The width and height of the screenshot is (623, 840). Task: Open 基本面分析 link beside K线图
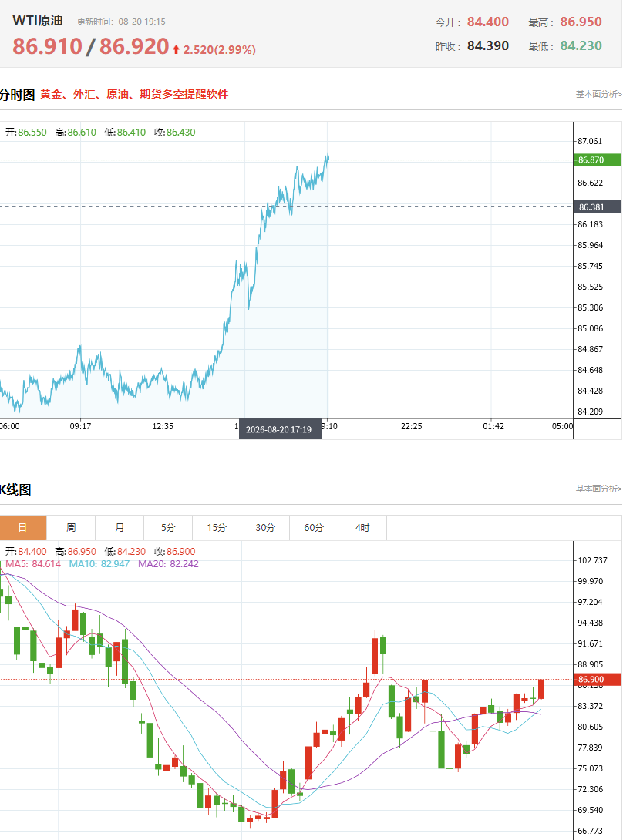598,489
